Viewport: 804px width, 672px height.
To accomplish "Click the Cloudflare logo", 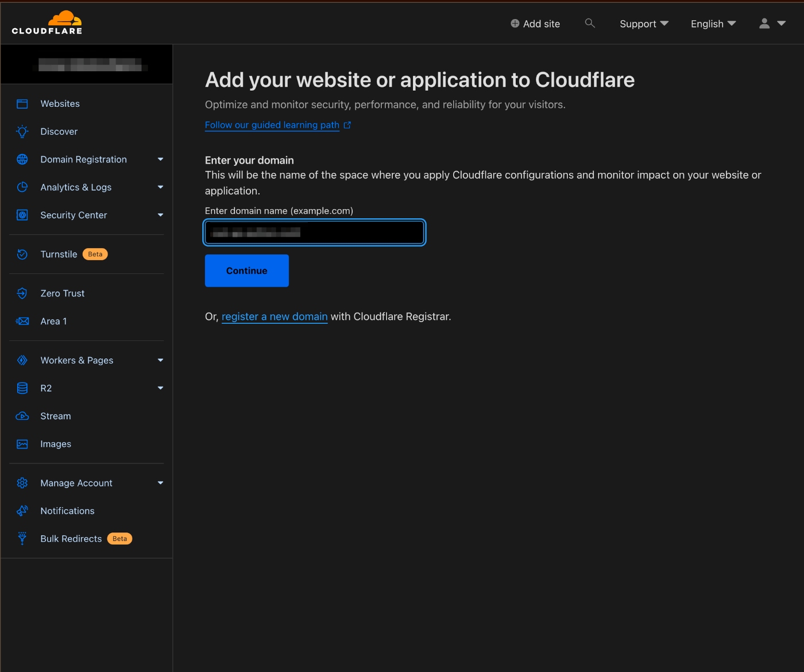I will 47,22.
